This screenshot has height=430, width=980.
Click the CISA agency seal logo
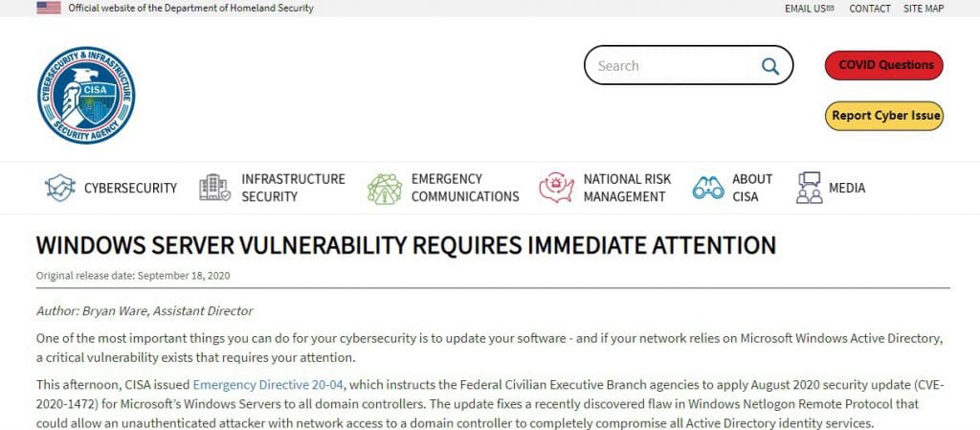tap(86, 95)
